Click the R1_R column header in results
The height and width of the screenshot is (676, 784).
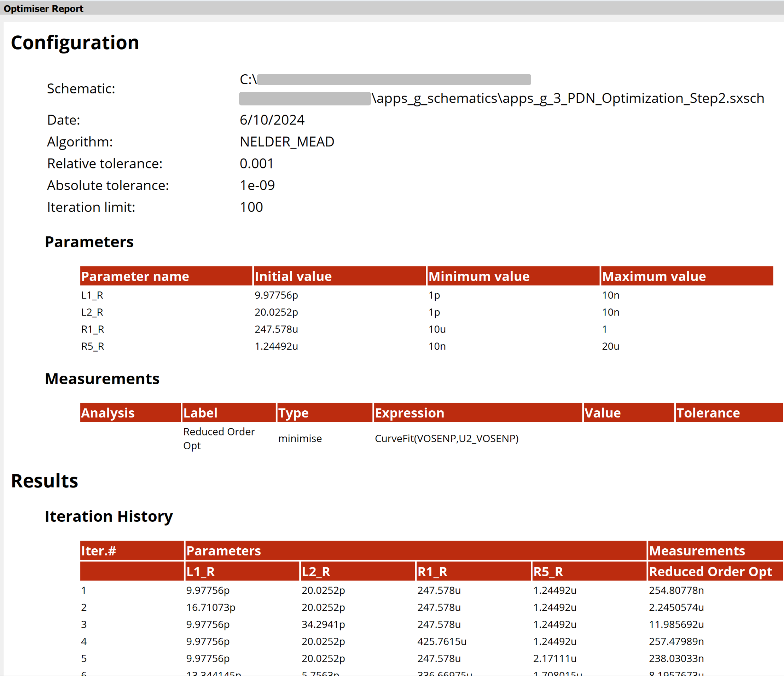(x=432, y=572)
